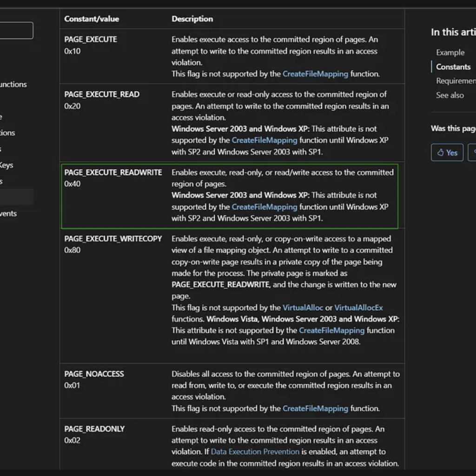Open CreateFileMapping link in PAGE_EXECUTE row
Viewport: 476px width, 476px height.
coord(315,74)
